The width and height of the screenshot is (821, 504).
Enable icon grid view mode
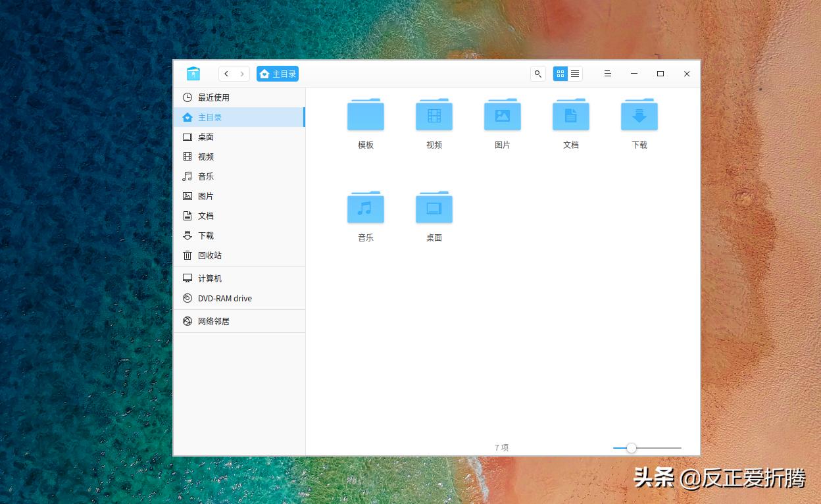pos(560,74)
